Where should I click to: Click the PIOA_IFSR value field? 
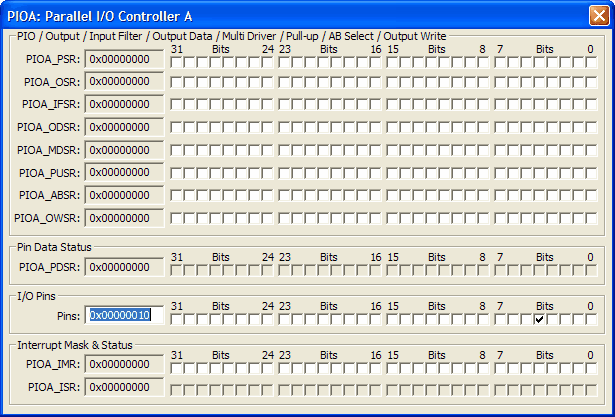pyautogui.click(x=124, y=104)
